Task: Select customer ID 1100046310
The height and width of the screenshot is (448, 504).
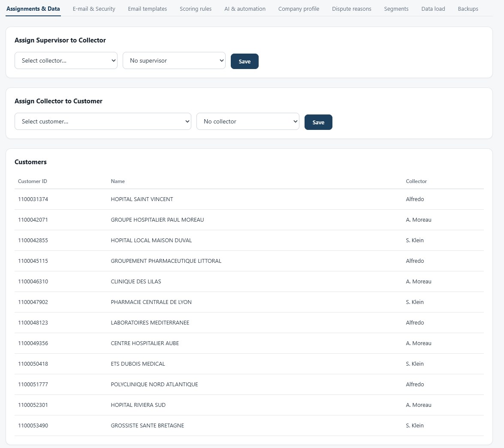Action: (x=33, y=281)
